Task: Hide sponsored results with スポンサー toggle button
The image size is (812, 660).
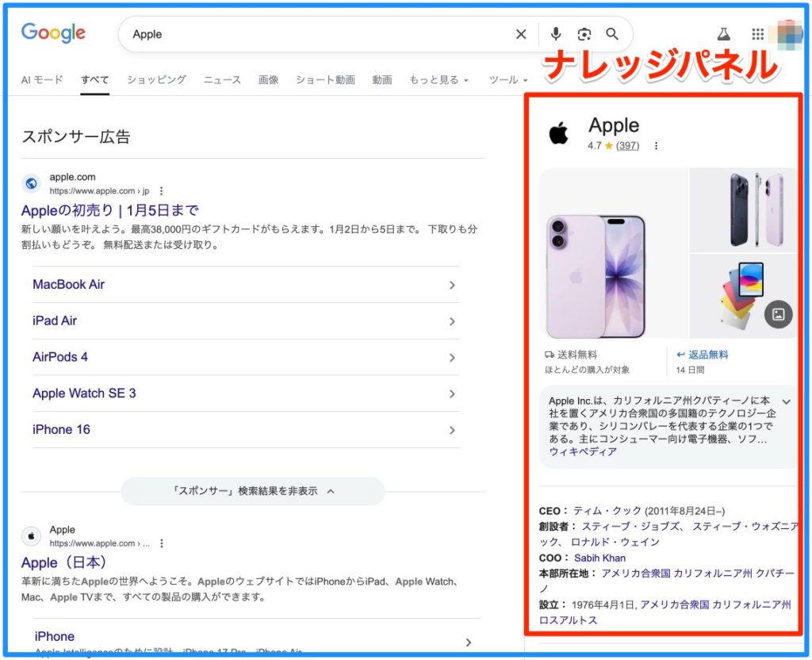Action: pyautogui.click(x=253, y=491)
